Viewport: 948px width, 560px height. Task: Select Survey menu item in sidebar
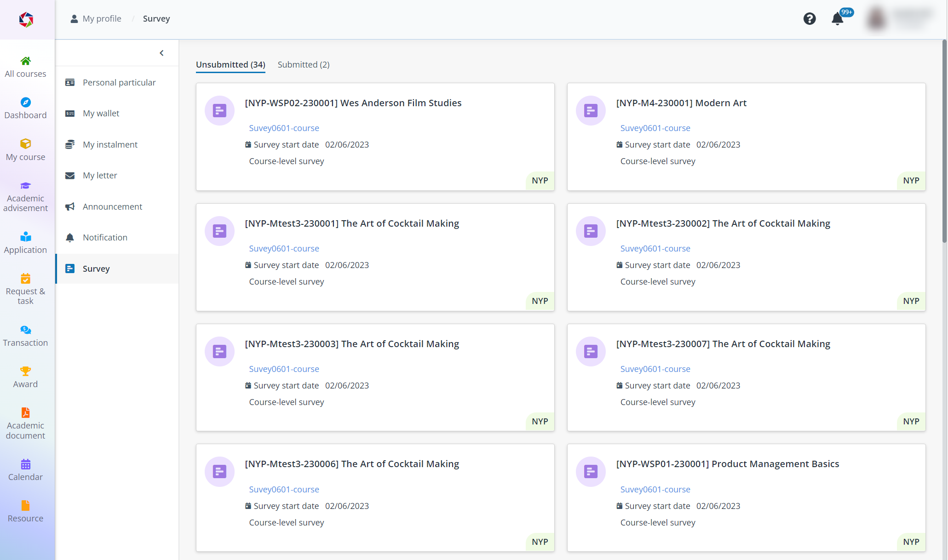coord(117,269)
